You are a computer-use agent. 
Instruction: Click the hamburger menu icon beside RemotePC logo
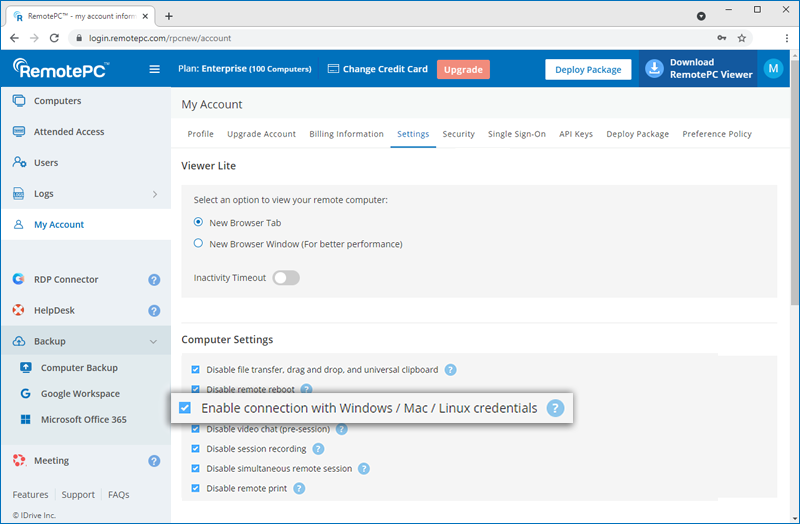(154, 69)
